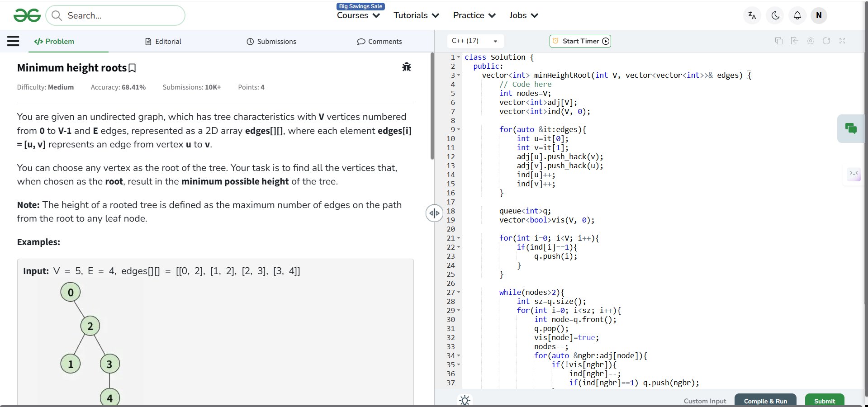Open the hamburger sidebar menu
This screenshot has height=407, width=868.
(13, 41)
